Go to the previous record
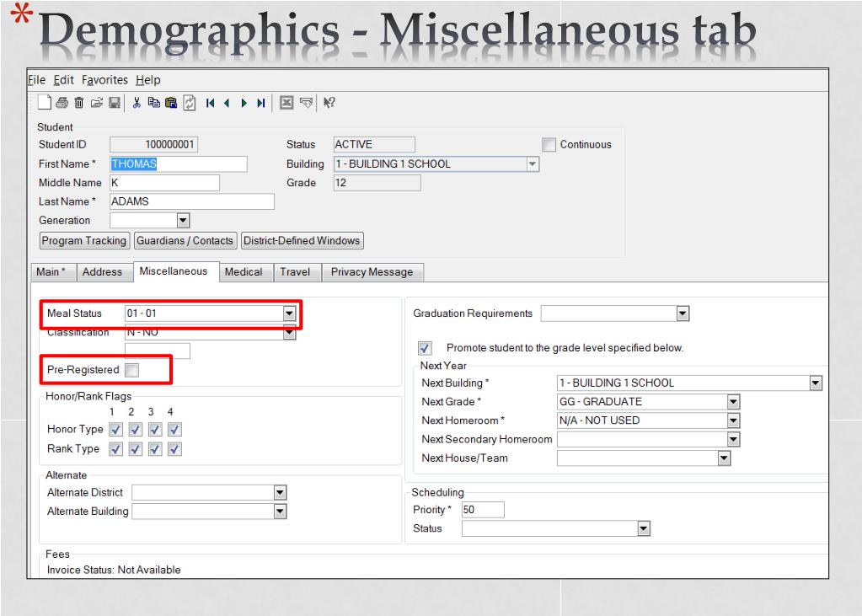Screen dimensions: 862x616 coord(227,103)
